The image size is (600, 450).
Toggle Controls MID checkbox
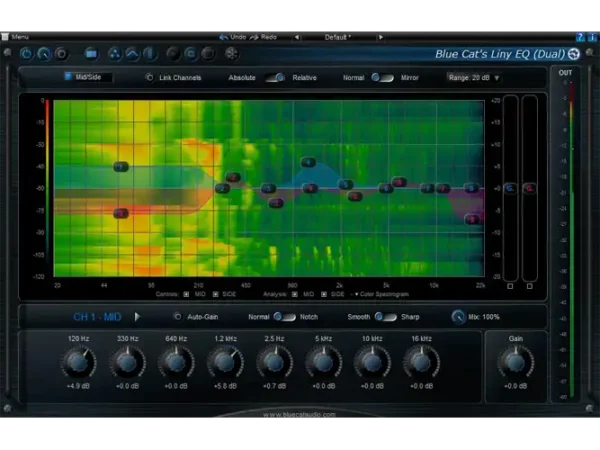pyautogui.click(x=186, y=294)
